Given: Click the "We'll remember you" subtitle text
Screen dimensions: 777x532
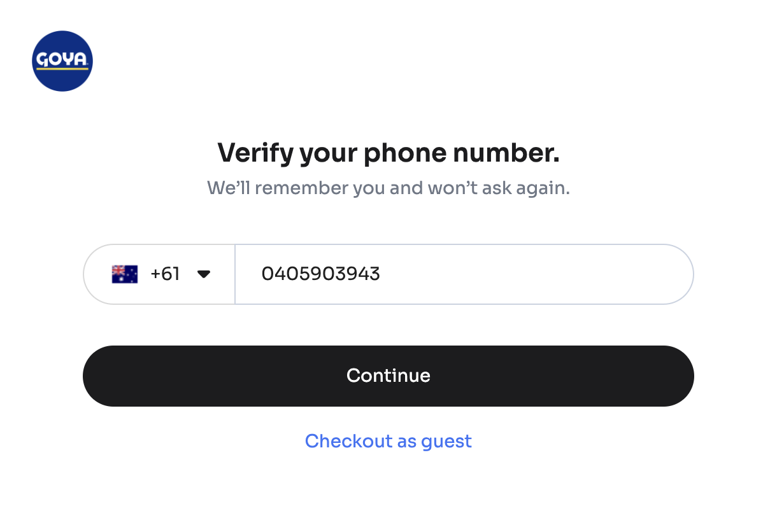Looking at the screenshot, I should pyautogui.click(x=388, y=188).
